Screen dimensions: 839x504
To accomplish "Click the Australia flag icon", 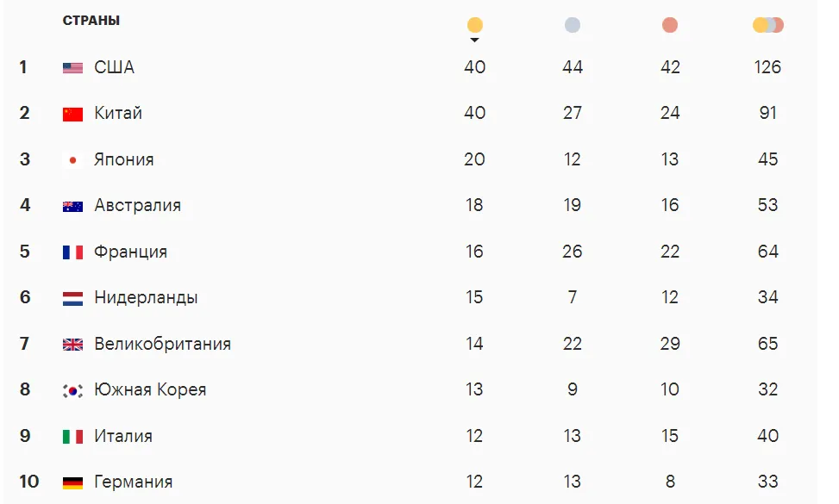I will 73,206.
